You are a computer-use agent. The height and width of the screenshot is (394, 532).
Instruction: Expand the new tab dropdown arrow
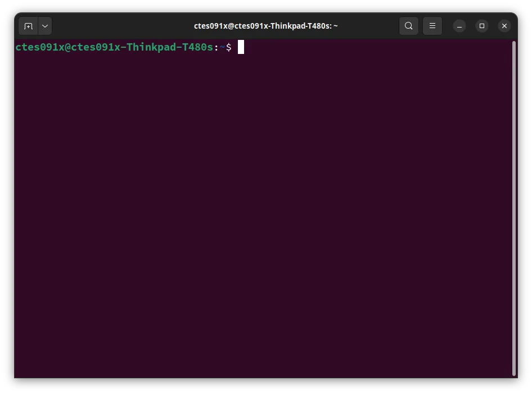[45, 26]
